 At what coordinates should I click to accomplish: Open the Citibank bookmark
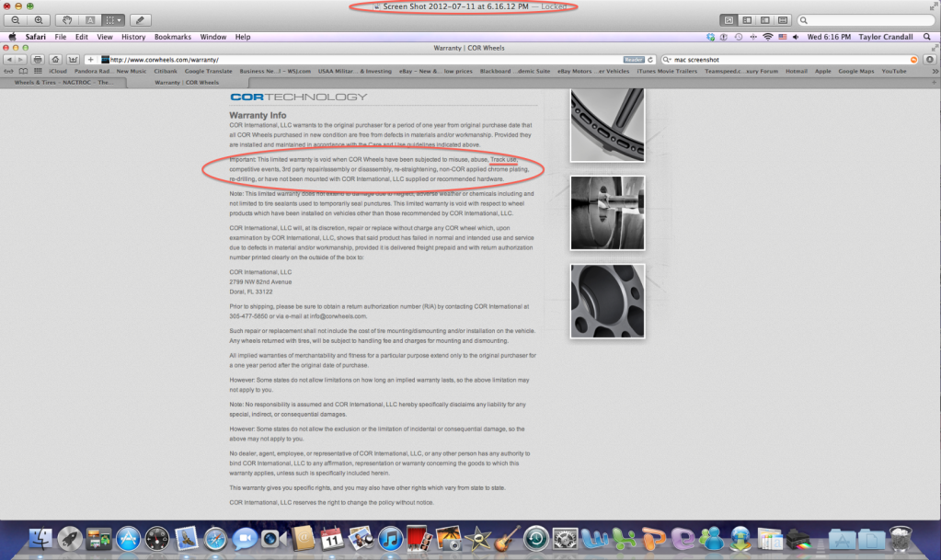point(166,71)
